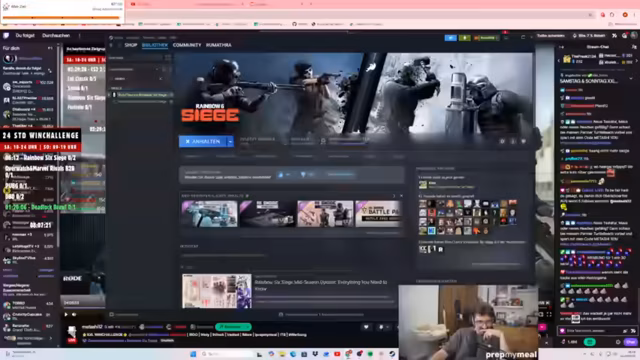This screenshot has width=640, height=360.
Task: Open the Battle Pass content thumbnail
Action: (378, 213)
